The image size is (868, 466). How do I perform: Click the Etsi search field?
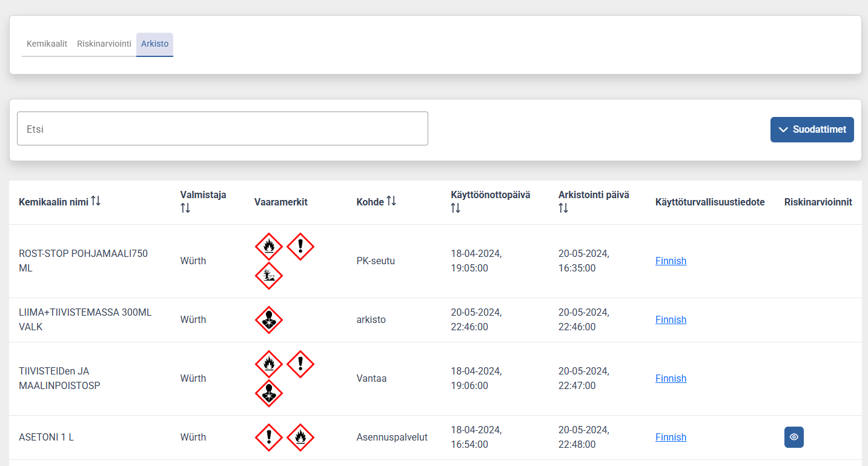(222, 128)
